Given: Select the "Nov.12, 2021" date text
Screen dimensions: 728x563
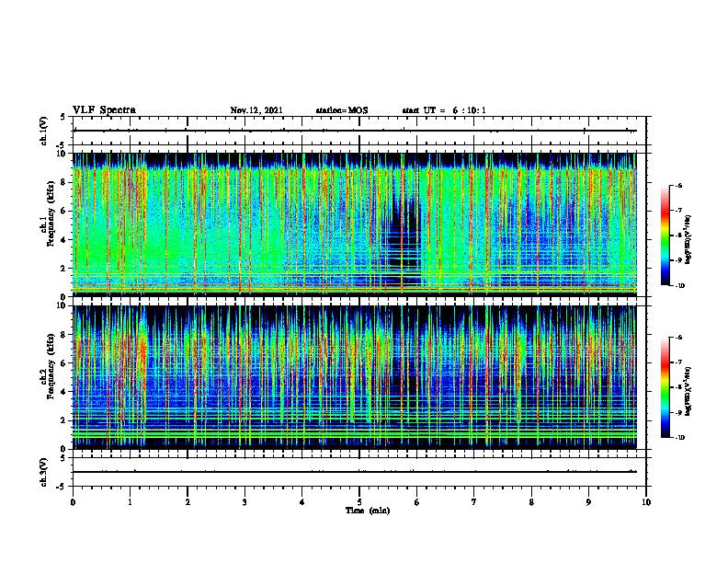Looking at the screenshot, I should point(256,110).
